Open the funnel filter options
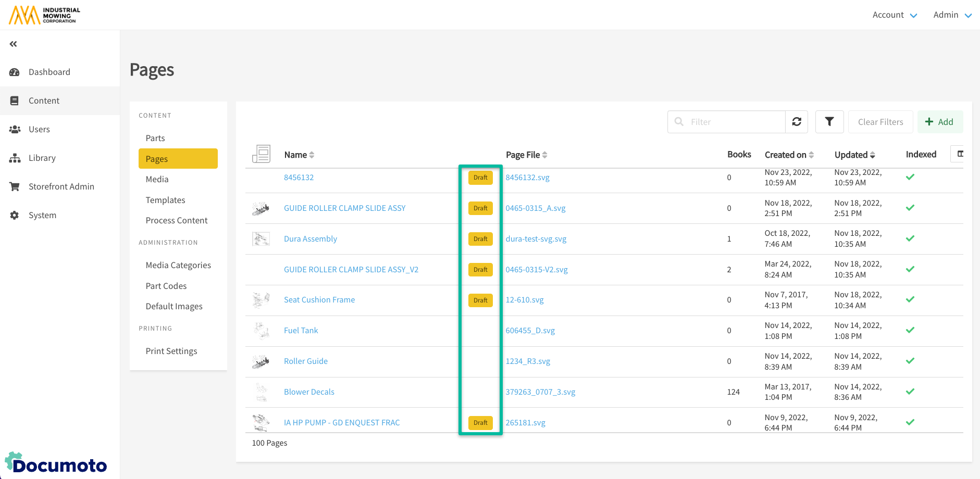The image size is (980, 479). pos(829,122)
